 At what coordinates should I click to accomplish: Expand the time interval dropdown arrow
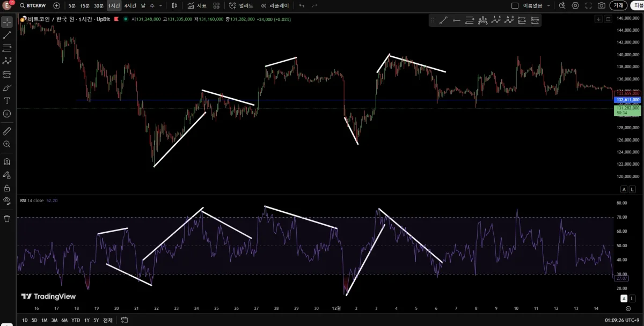(x=160, y=5)
